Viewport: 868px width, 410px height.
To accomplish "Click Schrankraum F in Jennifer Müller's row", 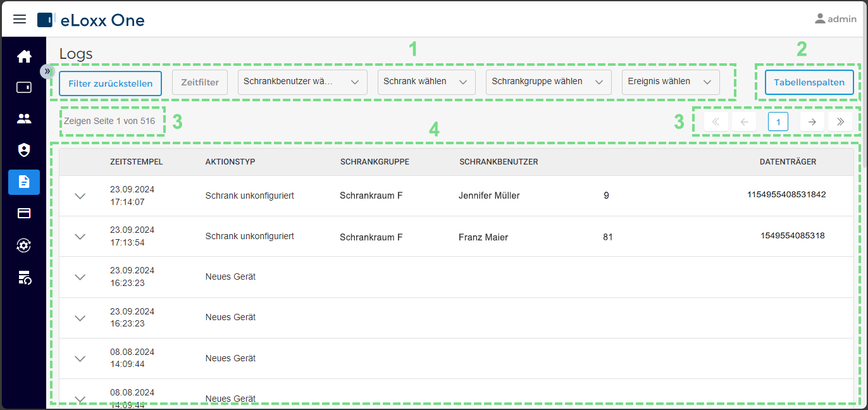I will (x=371, y=196).
